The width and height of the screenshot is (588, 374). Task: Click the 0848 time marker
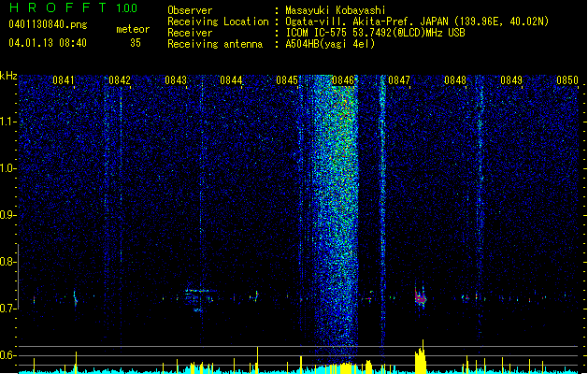click(x=455, y=80)
